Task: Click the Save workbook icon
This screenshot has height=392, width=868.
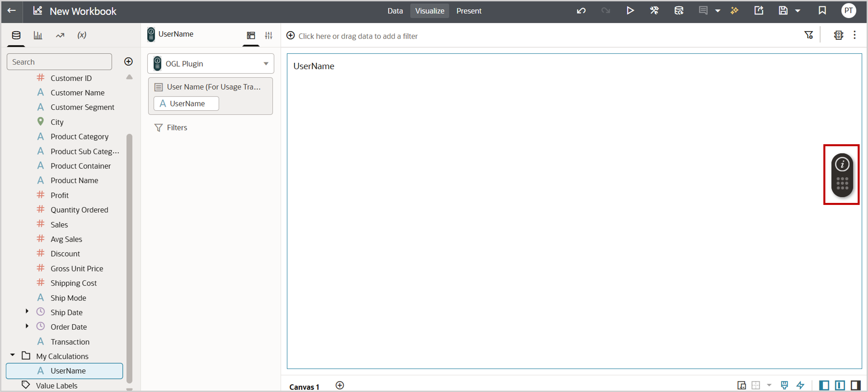Action: 783,11
